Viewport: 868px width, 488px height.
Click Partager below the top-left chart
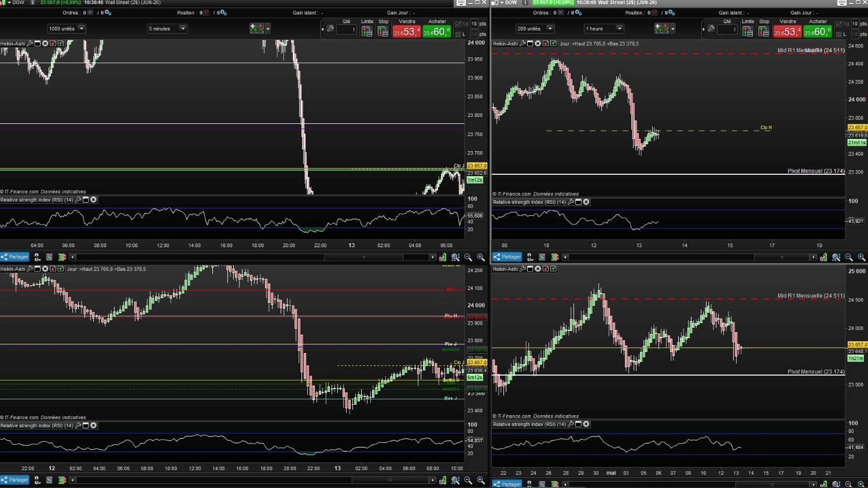coord(14,257)
